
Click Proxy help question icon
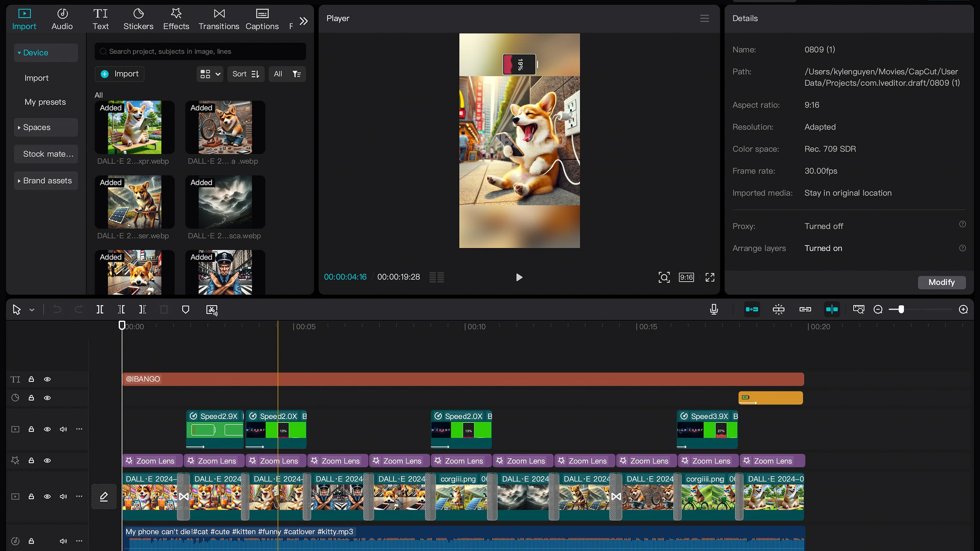[962, 224]
